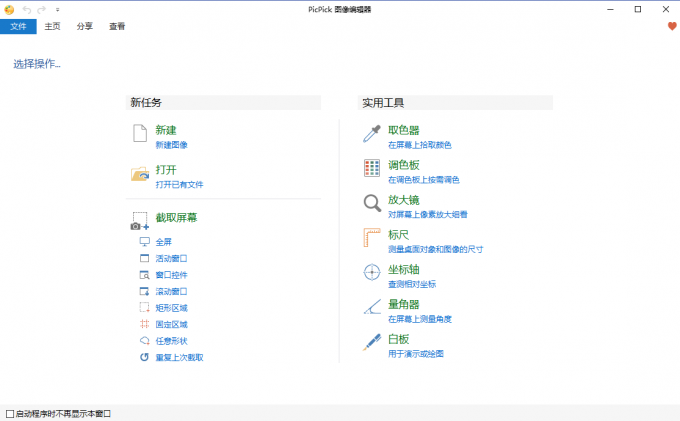Select 重复上次截取 option

click(180, 357)
